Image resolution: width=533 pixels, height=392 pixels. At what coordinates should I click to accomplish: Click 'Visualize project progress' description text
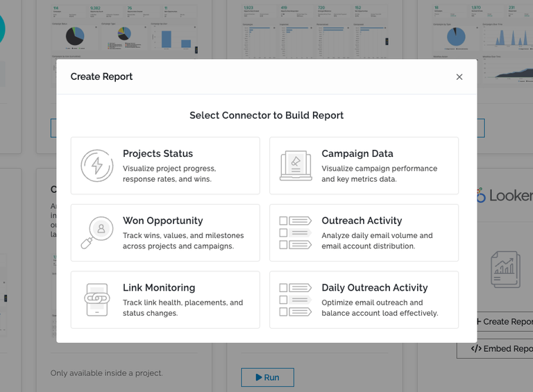169,173
